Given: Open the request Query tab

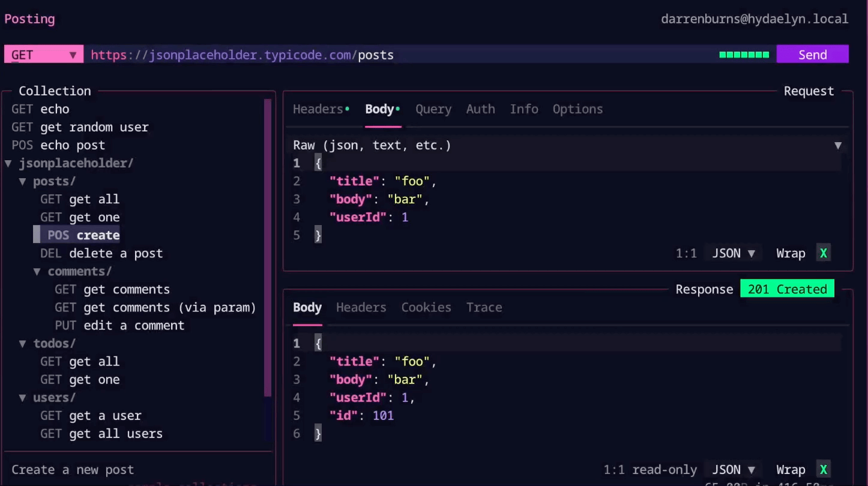Looking at the screenshot, I should 433,109.
